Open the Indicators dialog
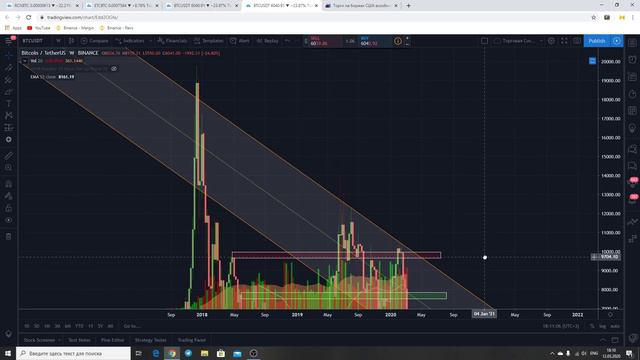 (x=130, y=41)
